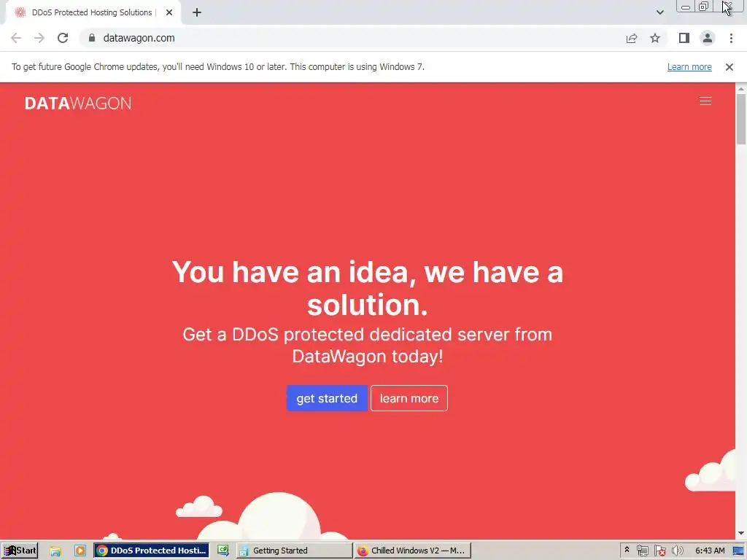Click the show desktop tray icon

(x=738, y=551)
